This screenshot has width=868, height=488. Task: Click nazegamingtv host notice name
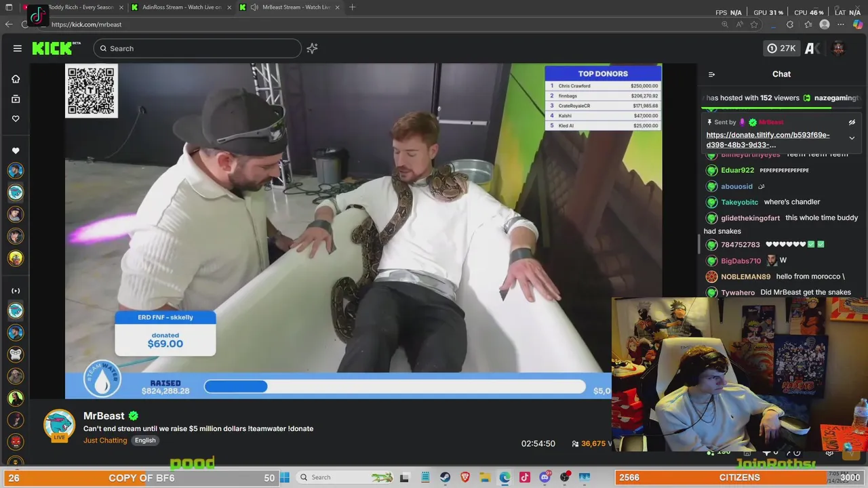click(835, 98)
